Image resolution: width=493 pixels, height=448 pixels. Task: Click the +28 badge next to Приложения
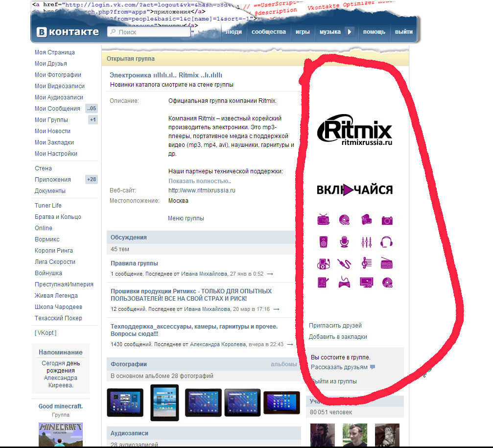click(92, 180)
